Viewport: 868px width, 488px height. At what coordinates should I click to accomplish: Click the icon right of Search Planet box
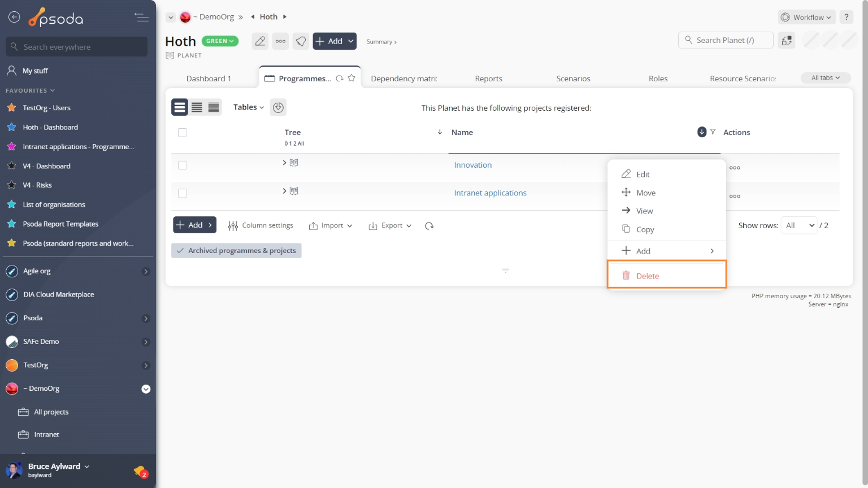pyautogui.click(x=787, y=40)
